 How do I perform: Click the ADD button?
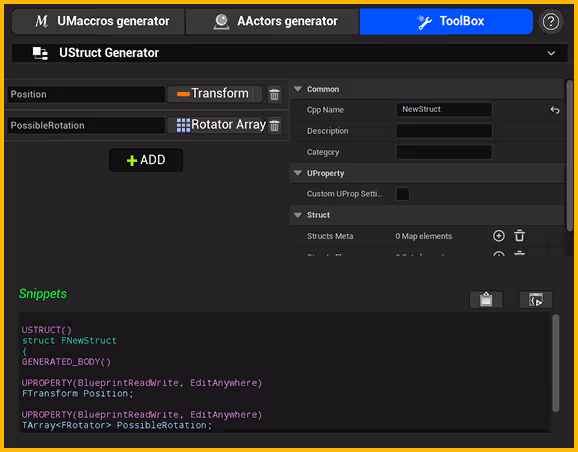point(146,160)
